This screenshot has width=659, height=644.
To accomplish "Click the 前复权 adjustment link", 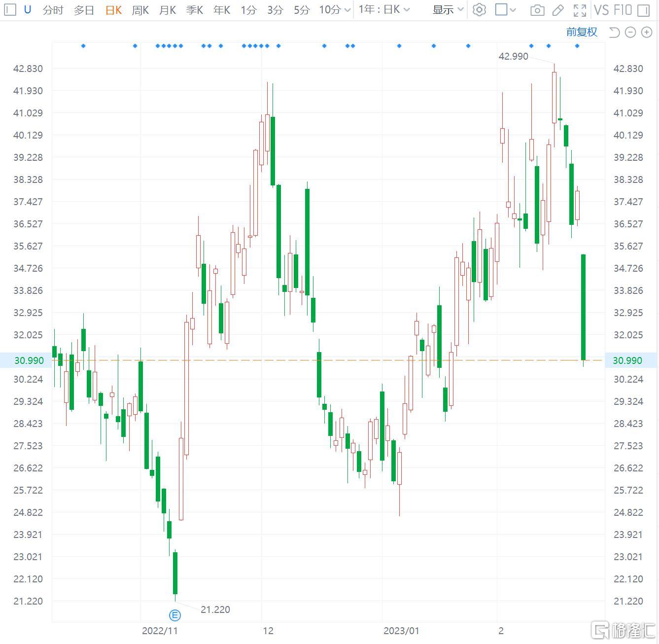I will tap(582, 32).
